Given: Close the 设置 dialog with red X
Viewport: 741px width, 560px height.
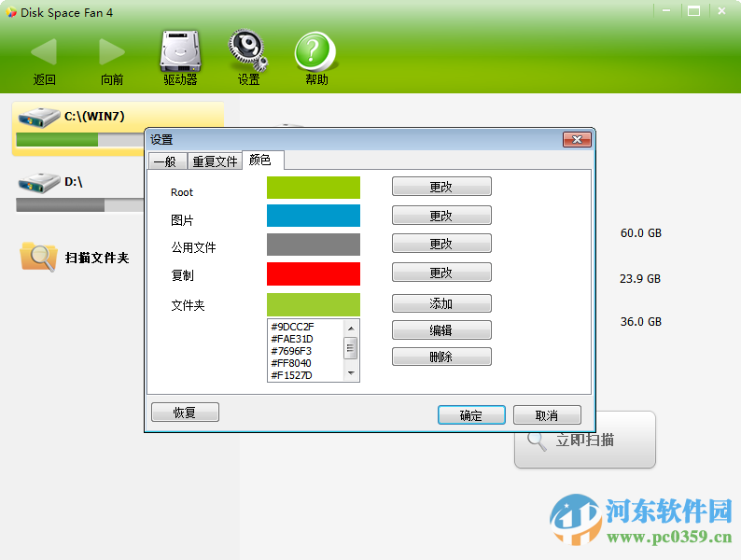Looking at the screenshot, I should (577, 139).
